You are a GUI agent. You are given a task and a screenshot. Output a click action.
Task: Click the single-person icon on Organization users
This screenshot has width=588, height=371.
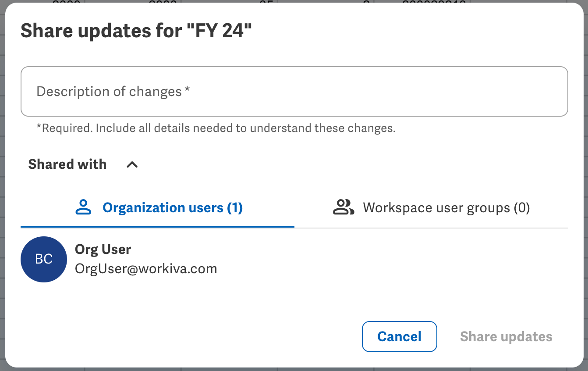tap(83, 207)
